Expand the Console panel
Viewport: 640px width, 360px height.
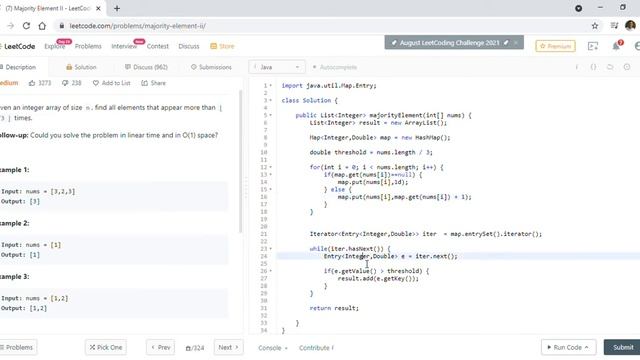pyautogui.click(x=273, y=348)
